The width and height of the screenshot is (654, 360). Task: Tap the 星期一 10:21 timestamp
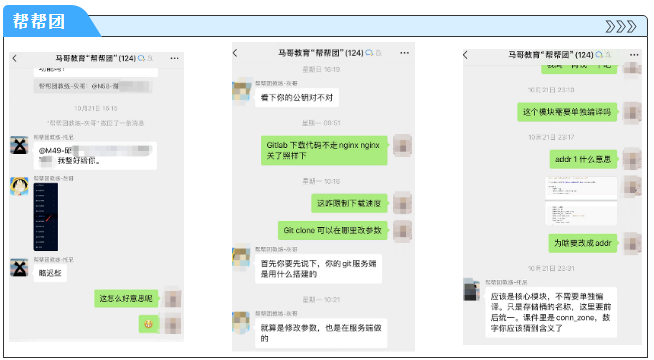pos(321,300)
